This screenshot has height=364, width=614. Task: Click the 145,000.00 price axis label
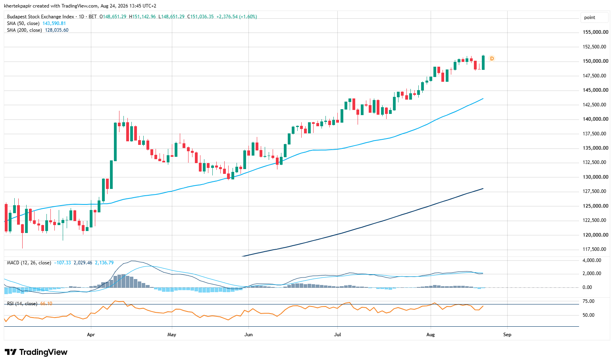[x=595, y=90]
